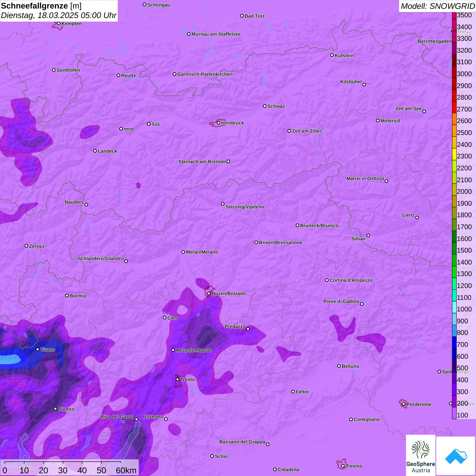Image resolution: width=476 pixels, height=476 pixels.
Task: Click the Schongau label
Action: [x=159, y=5]
